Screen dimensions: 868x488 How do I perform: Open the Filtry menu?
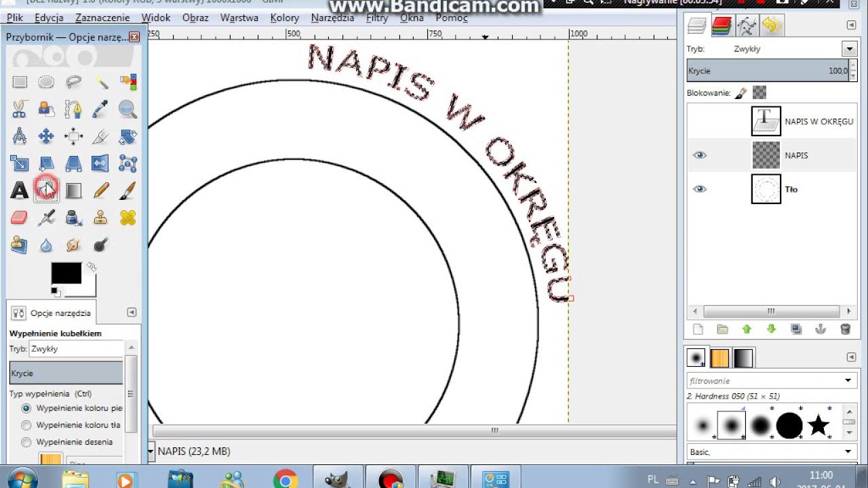pyautogui.click(x=377, y=18)
